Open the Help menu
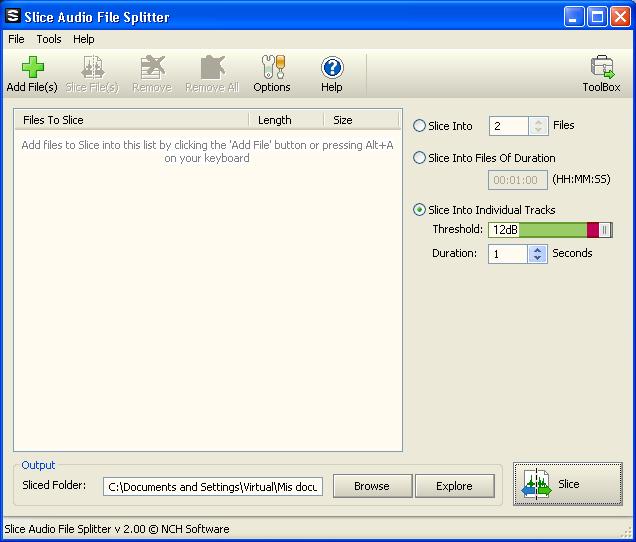The image size is (636, 542). [84, 39]
